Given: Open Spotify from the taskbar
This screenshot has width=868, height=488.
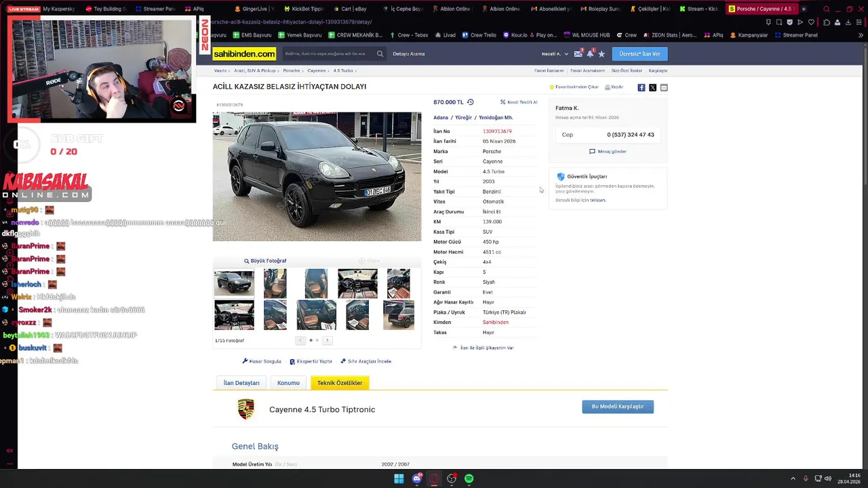Looking at the screenshot, I should tap(469, 479).
